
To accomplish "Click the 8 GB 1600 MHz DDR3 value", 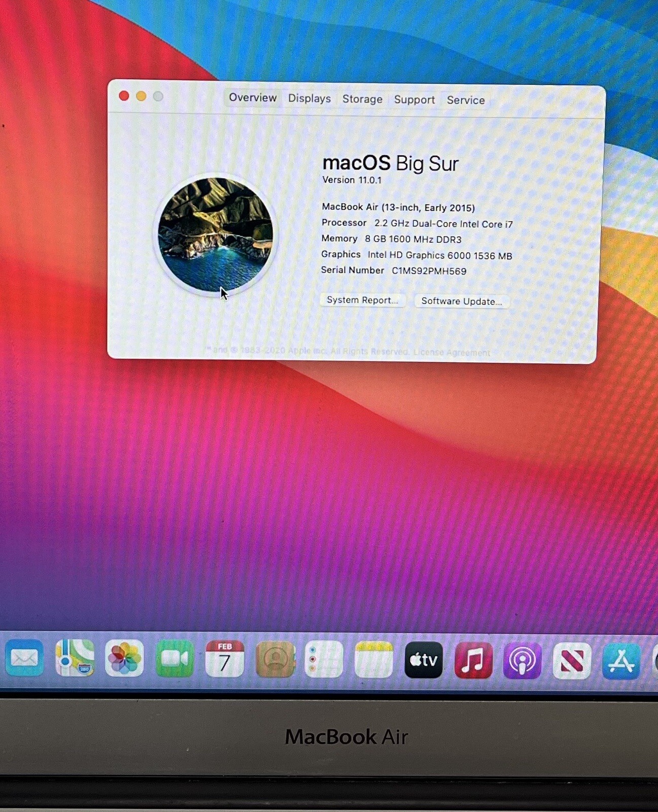I will [413, 239].
